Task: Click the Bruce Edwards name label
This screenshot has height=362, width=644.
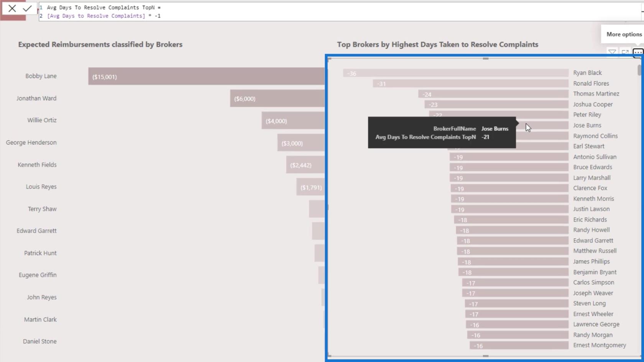Action: [x=593, y=167]
